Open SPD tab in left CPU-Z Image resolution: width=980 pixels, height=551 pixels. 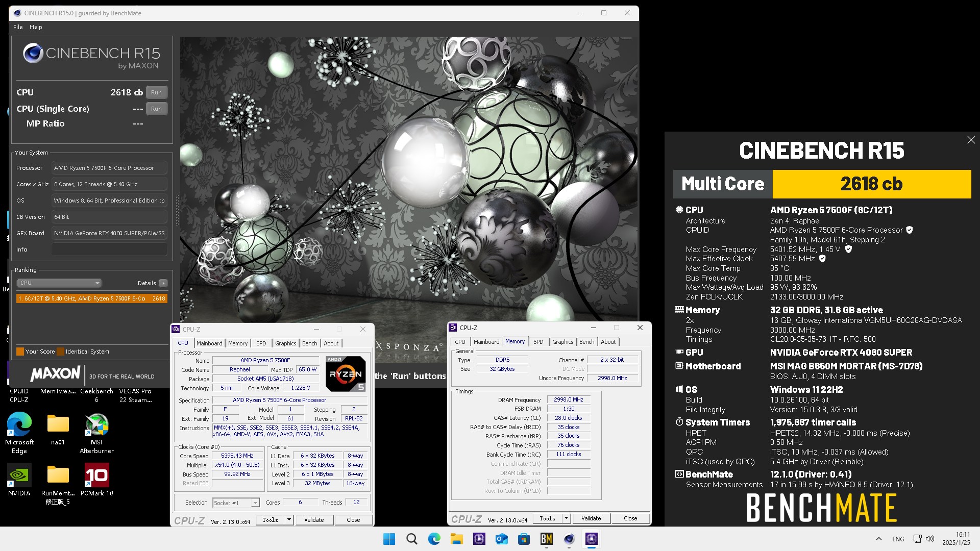coord(261,343)
